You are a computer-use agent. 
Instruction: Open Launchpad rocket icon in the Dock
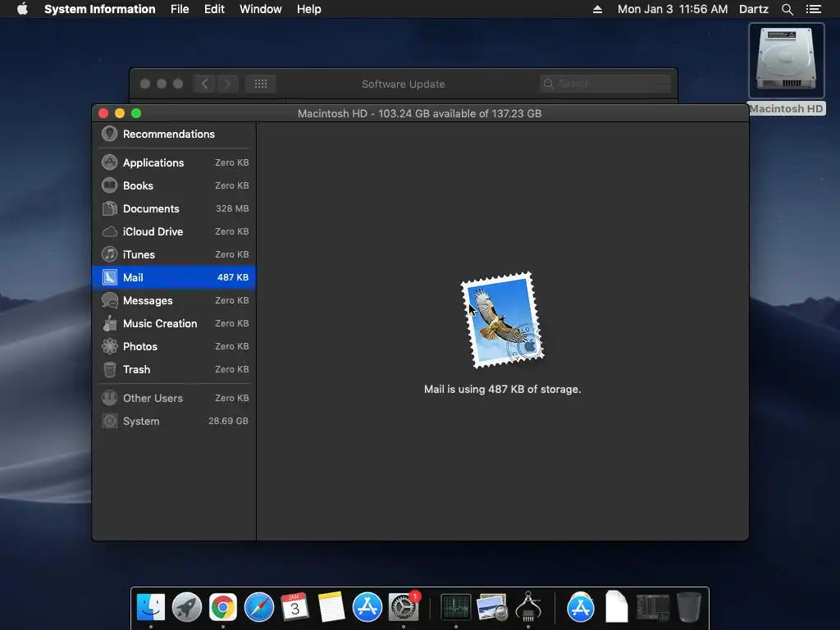pyautogui.click(x=186, y=607)
